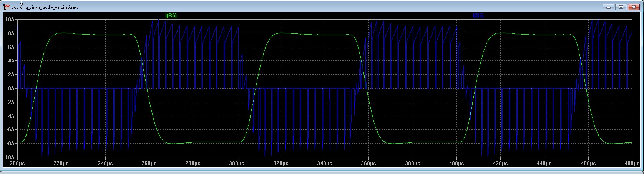The width and height of the screenshot is (644, 174).
Task: Click the 400µs time axis label
Action: tap(456, 164)
